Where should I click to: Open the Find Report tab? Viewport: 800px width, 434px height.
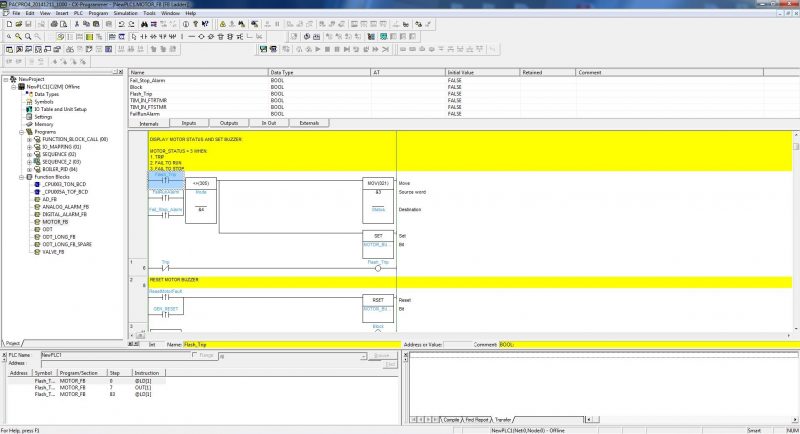[476, 419]
